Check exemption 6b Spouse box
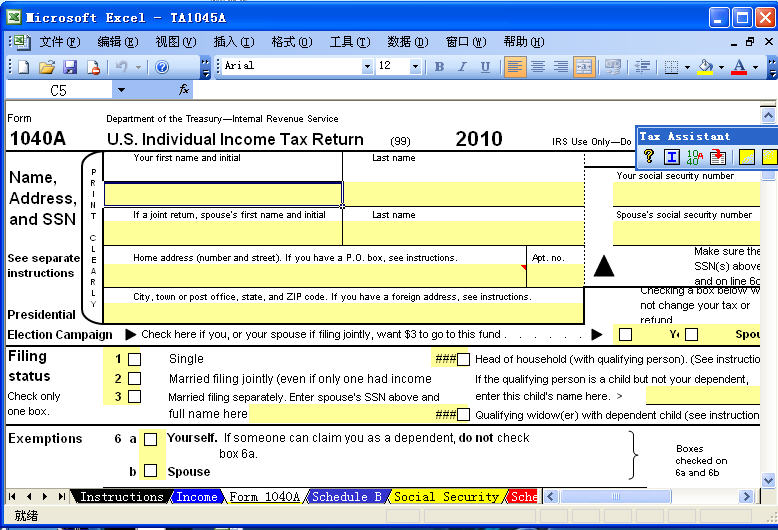The image size is (778, 530). click(x=150, y=470)
